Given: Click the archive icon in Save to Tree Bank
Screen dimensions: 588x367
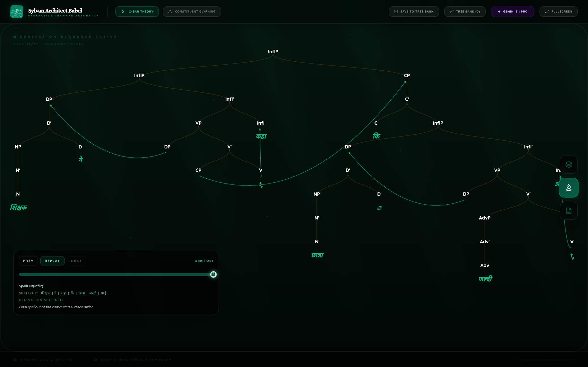Looking at the screenshot, I should click(396, 12).
